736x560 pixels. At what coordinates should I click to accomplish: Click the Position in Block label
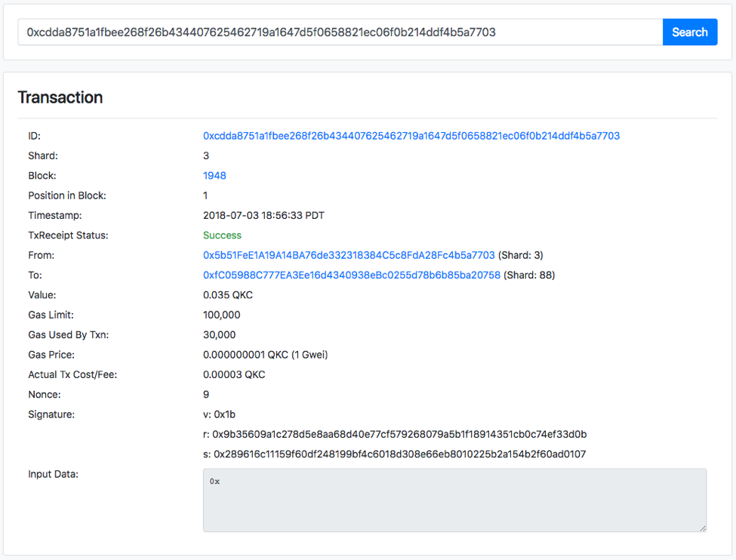[x=67, y=195]
